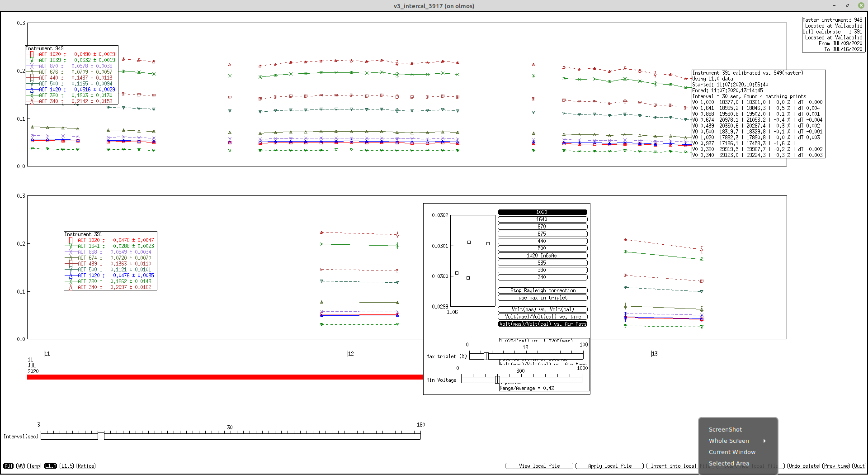Select the 340 wavelength channel
Screen dimensions: 868x475
coord(542,277)
